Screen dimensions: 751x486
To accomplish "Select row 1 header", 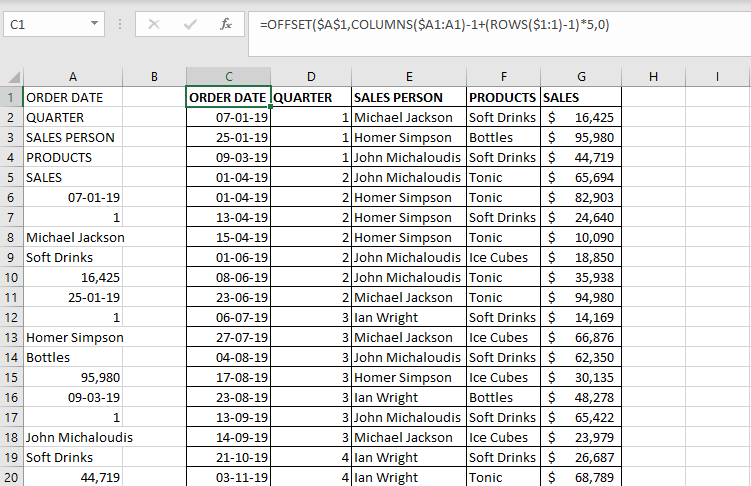I will [x=11, y=97].
